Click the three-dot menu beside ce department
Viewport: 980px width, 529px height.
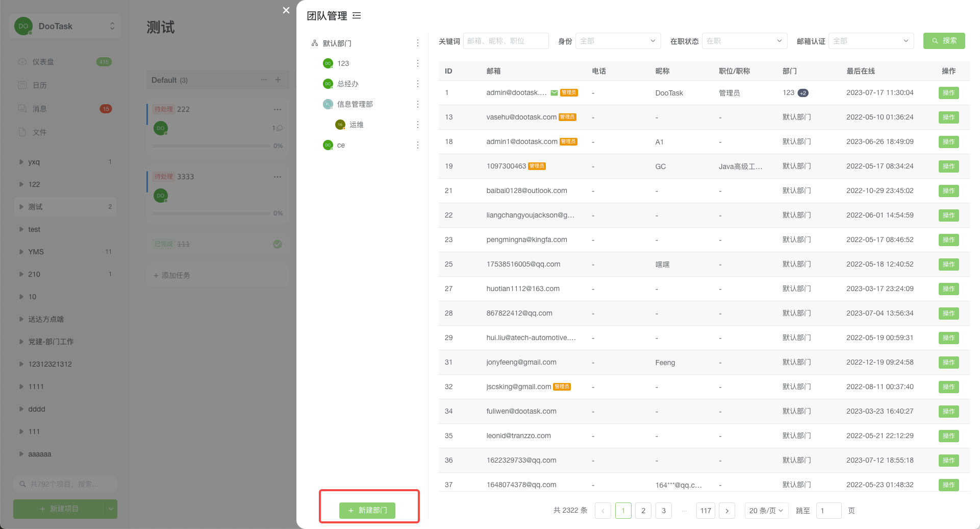click(x=417, y=145)
